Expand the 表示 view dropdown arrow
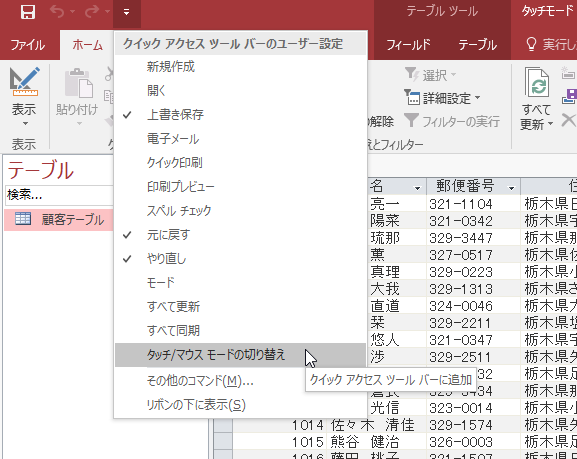The height and width of the screenshot is (459, 577). [25, 124]
